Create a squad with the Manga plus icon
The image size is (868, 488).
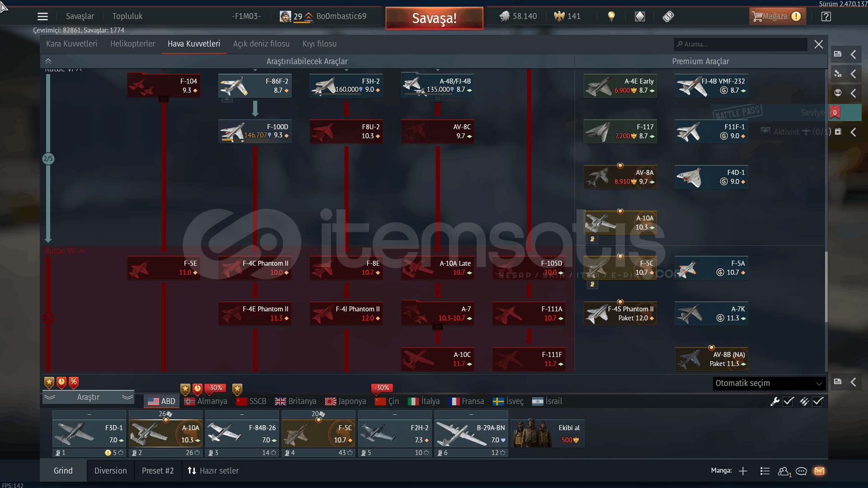743,471
